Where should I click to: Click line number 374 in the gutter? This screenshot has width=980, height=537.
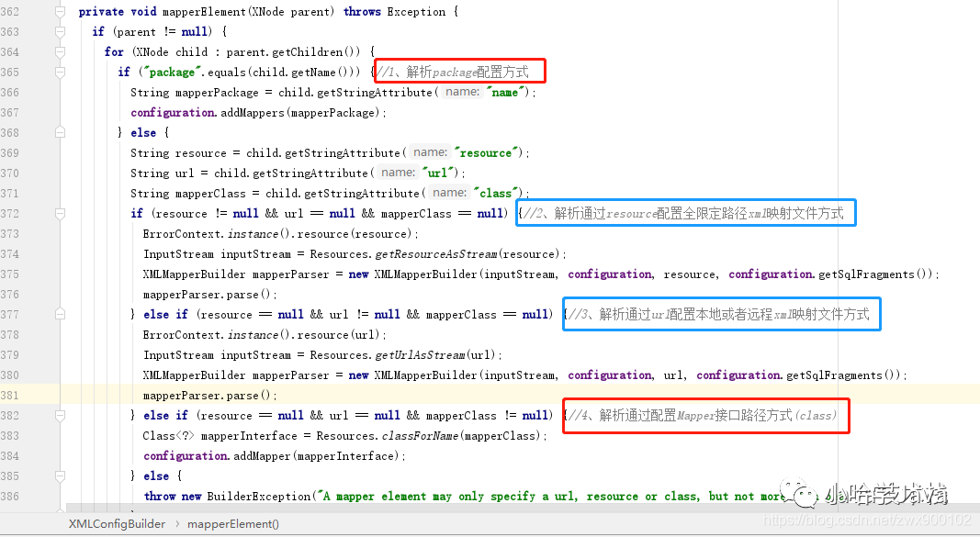tap(10, 254)
